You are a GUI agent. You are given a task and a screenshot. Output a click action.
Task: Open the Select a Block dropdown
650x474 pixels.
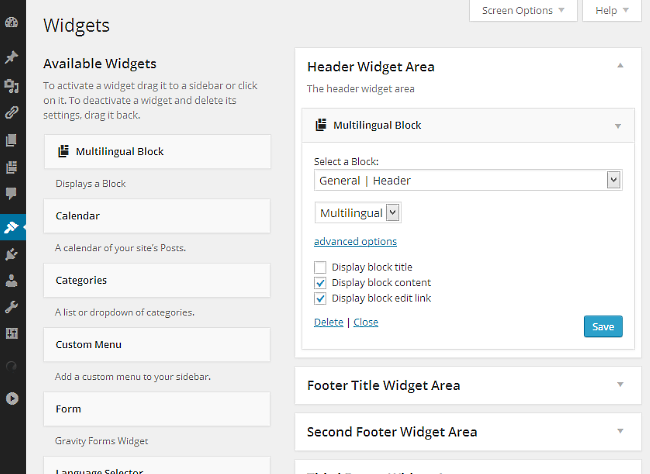pyautogui.click(x=468, y=180)
